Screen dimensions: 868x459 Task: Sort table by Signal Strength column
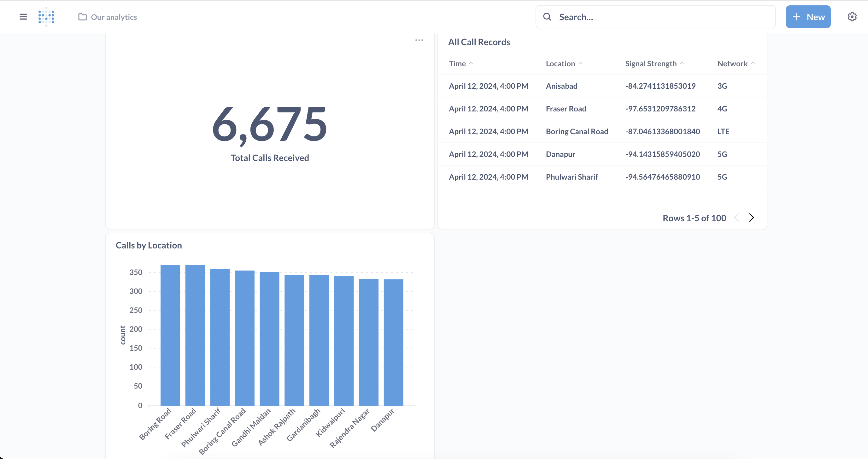click(651, 63)
